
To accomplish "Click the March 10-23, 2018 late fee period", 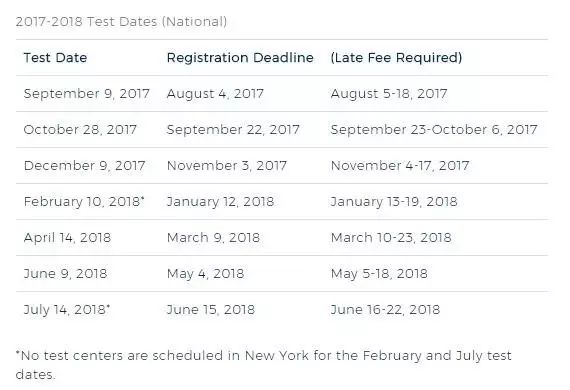I will (391, 238).
